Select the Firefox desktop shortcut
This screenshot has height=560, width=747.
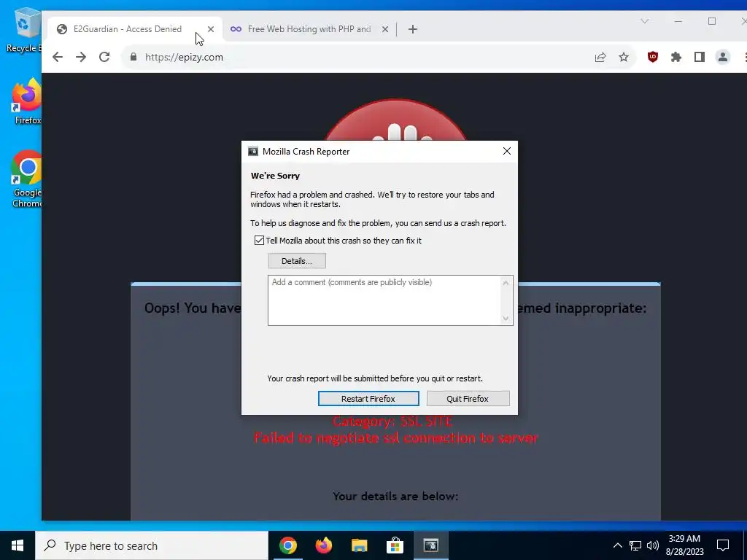(27, 102)
